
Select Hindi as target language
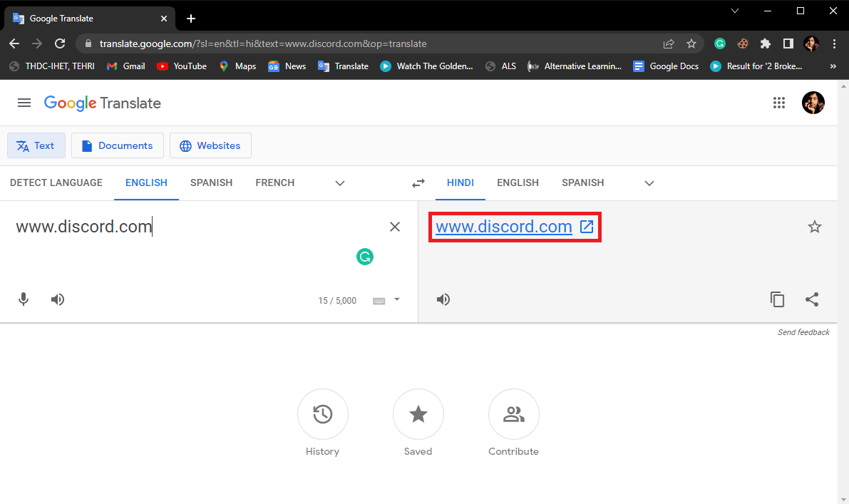point(460,183)
